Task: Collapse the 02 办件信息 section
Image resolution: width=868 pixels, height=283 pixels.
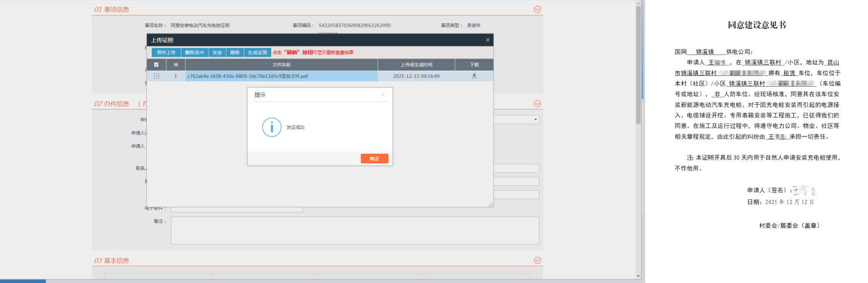Action: click(537, 104)
